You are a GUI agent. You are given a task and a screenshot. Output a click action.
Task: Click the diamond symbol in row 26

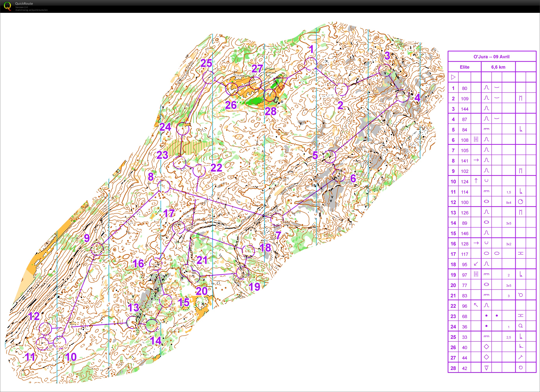pos(487,347)
